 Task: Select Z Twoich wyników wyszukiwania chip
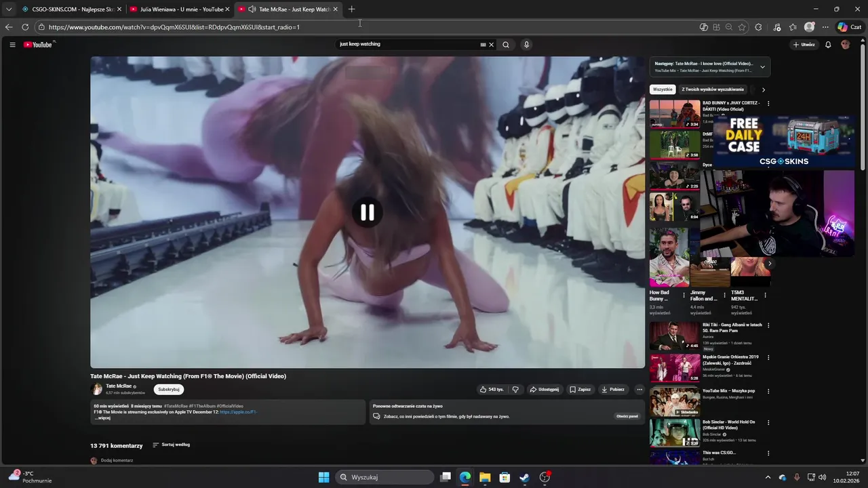pyautogui.click(x=713, y=89)
